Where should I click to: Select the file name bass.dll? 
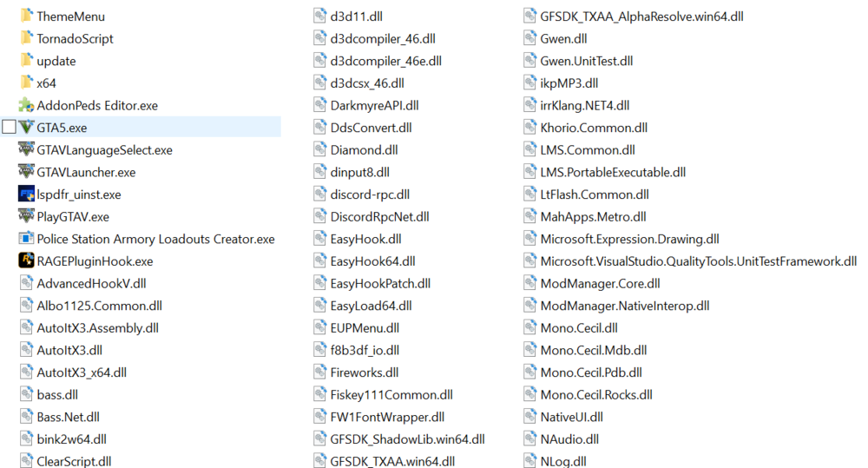coord(57,395)
